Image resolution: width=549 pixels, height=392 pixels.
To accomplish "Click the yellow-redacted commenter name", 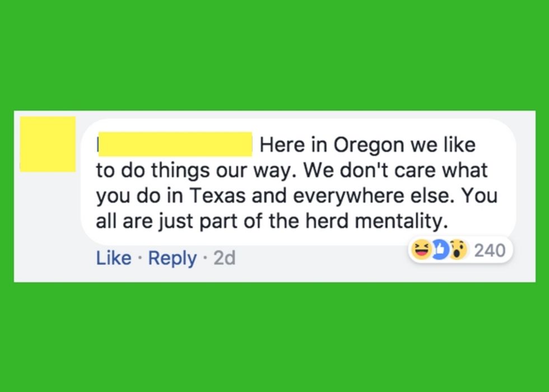I will (174, 144).
